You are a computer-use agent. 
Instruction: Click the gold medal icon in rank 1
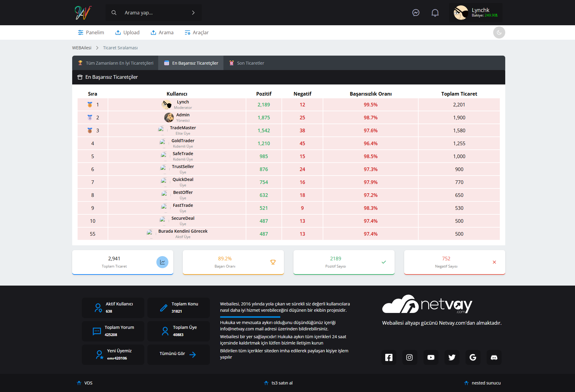click(x=90, y=105)
